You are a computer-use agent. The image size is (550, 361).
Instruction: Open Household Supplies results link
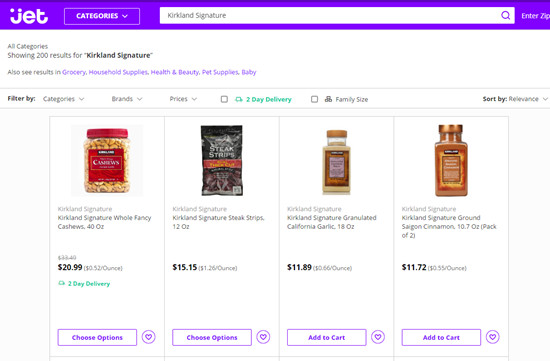coord(118,72)
